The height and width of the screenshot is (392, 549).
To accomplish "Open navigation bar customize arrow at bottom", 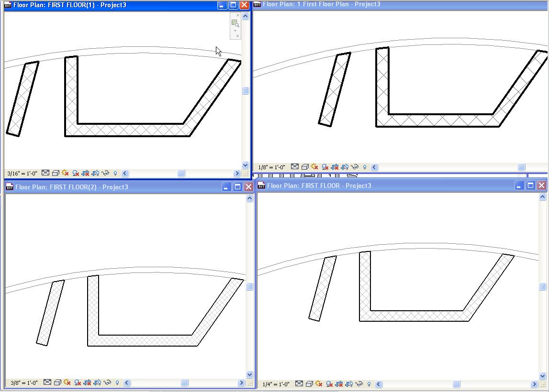I will (237, 36).
